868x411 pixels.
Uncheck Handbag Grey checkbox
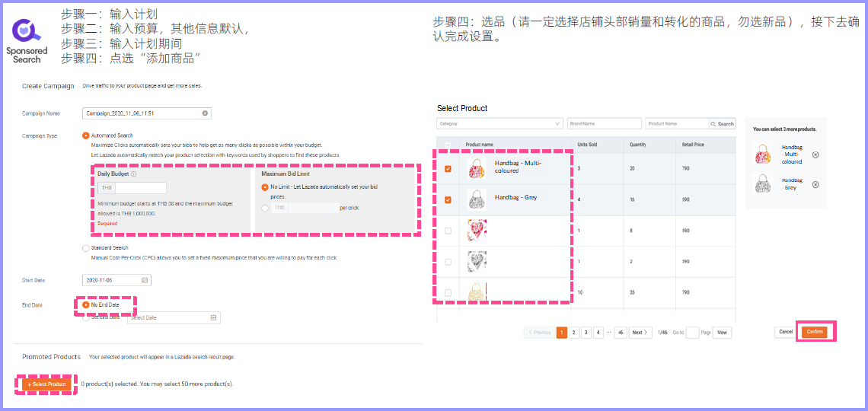pyautogui.click(x=448, y=199)
